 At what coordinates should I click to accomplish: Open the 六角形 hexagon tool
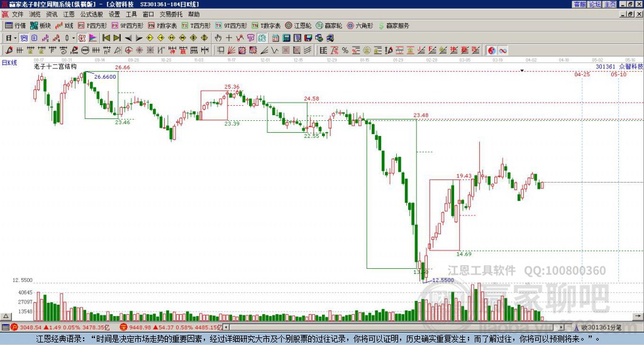click(x=360, y=25)
